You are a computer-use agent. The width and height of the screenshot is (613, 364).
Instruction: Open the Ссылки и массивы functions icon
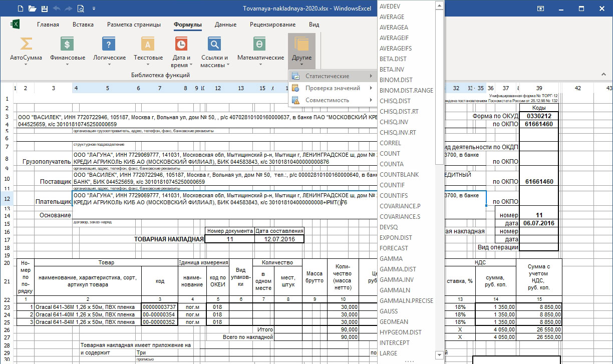tap(214, 44)
